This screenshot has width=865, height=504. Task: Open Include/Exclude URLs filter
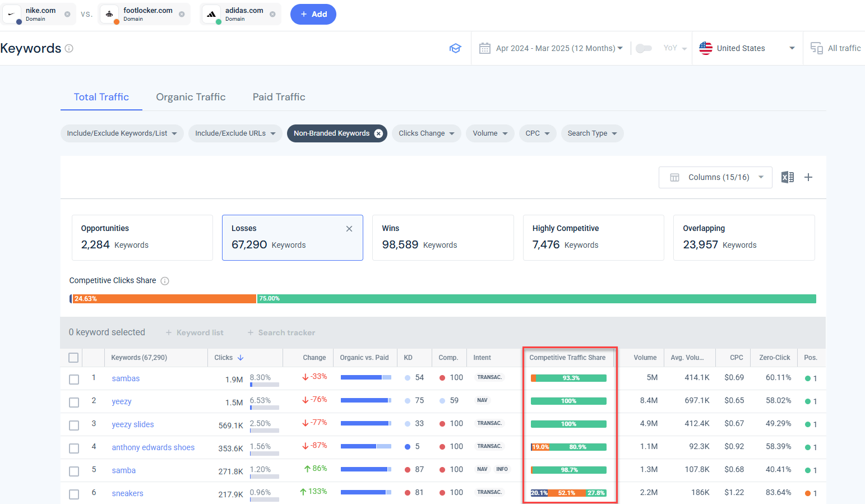click(235, 133)
